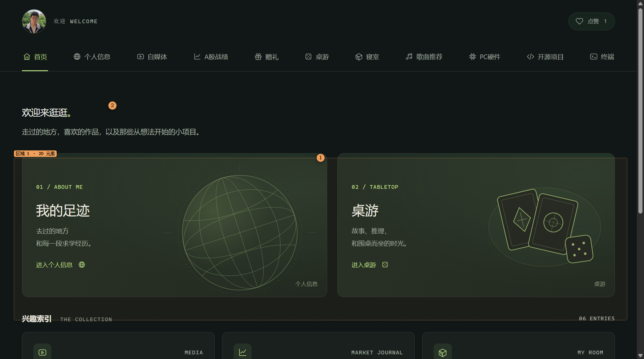Click the vertical page scrollbar thumb

coord(640,111)
